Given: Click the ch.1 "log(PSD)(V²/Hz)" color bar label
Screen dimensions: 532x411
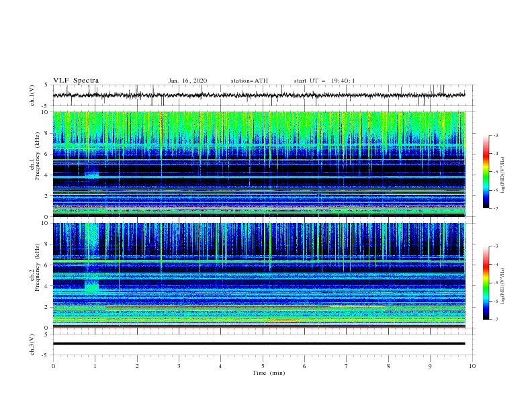Looking at the screenshot, I should 503,175.
